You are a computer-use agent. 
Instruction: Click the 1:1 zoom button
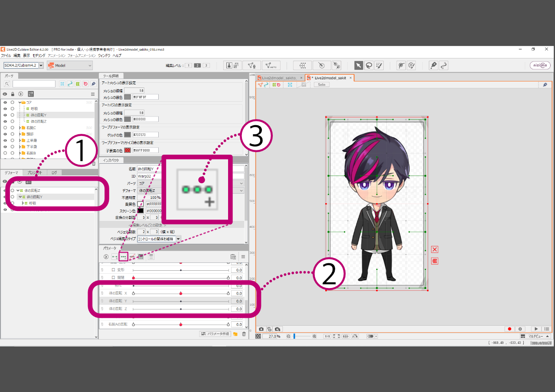(327, 336)
